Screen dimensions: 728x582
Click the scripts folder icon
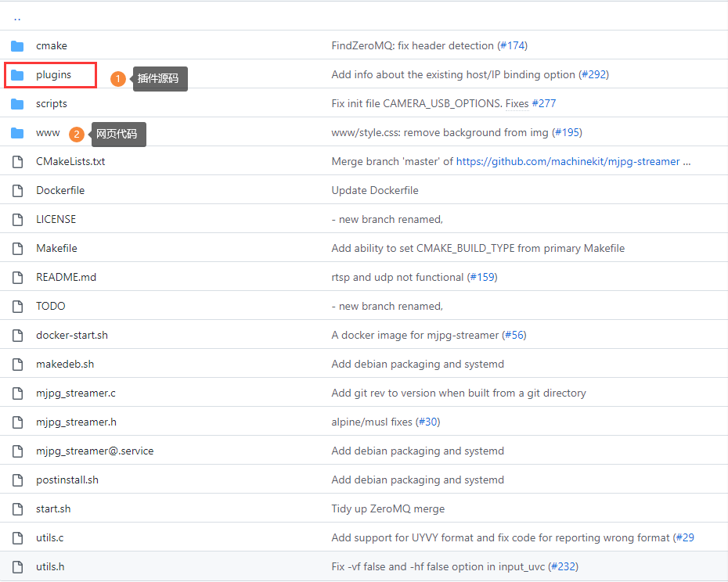point(17,104)
